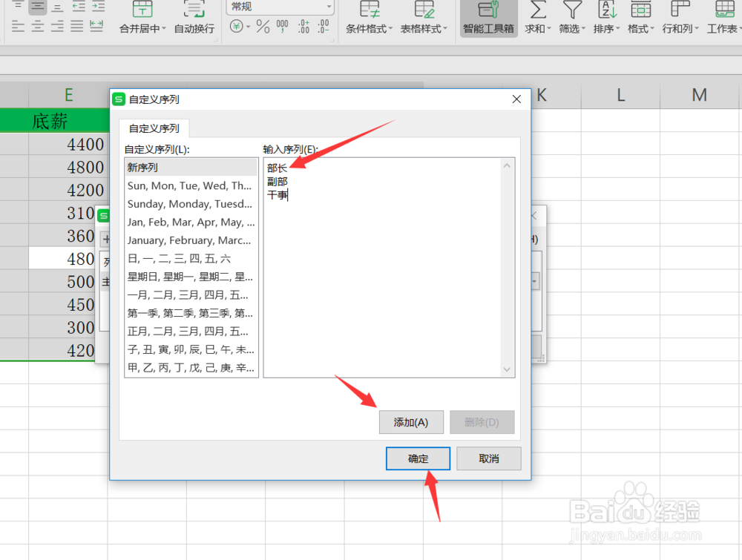742x560 pixels.
Task: Apply the currency format icon
Action: 236,27
